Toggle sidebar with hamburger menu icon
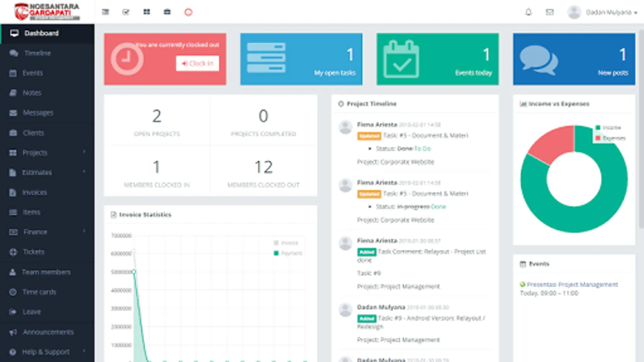This screenshot has height=362, width=644. point(105,12)
